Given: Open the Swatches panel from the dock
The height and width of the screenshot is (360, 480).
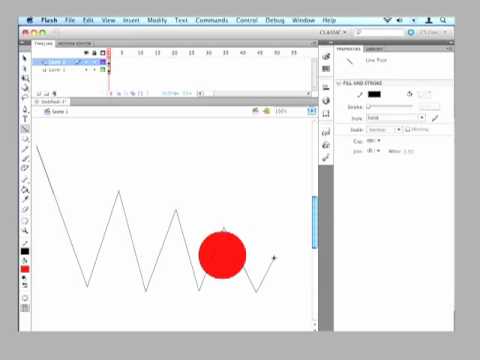Looking at the screenshot, I should pyautogui.click(x=326, y=69).
